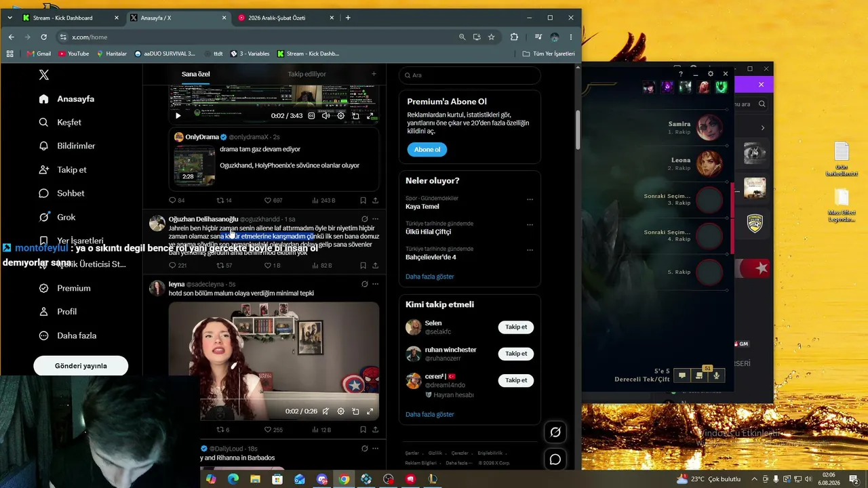The width and height of the screenshot is (868, 488).
Task: Switch to 2026 Aralık-Şubat Özeti tab
Action: tap(285, 18)
